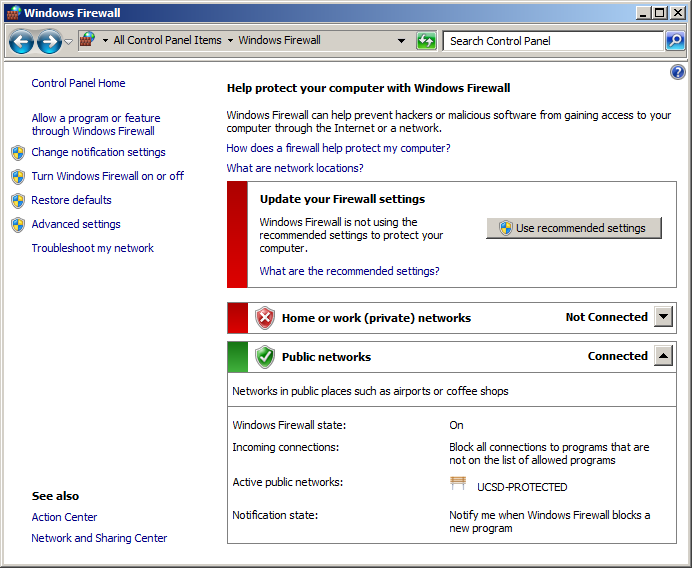692x568 pixels.
Task: Expand Home or work (private) networks section
Action: [x=663, y=317]
